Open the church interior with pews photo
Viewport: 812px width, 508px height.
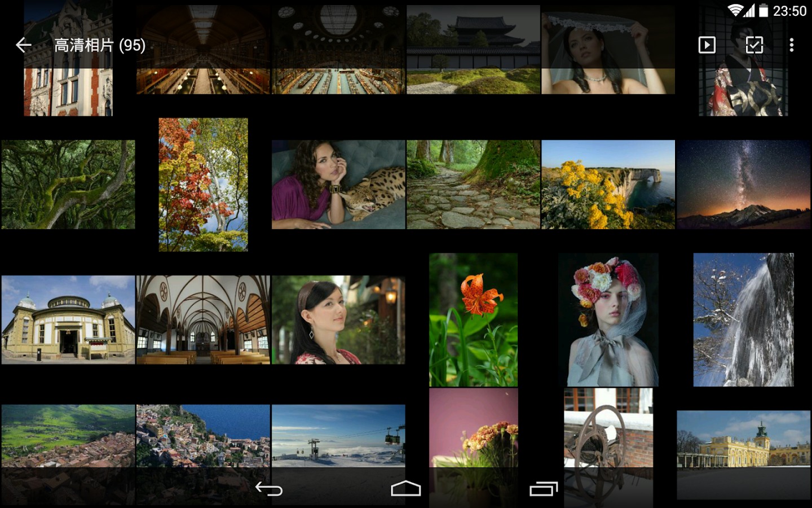pos(203,319)
